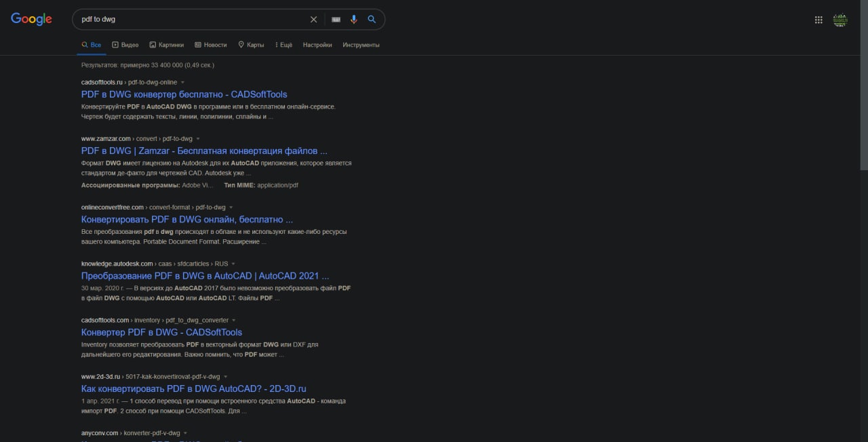Expand dropdown arrow next to onlineconvertfree.com URL
Image resolution: width=868 pixels, height=442 pixels.
click(x=231, y=207)
